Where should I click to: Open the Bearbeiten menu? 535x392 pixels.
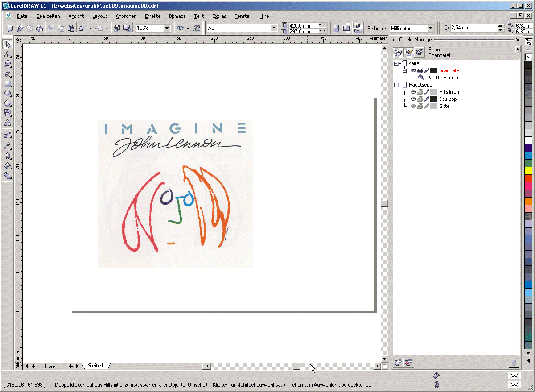(x=48, y=16)
